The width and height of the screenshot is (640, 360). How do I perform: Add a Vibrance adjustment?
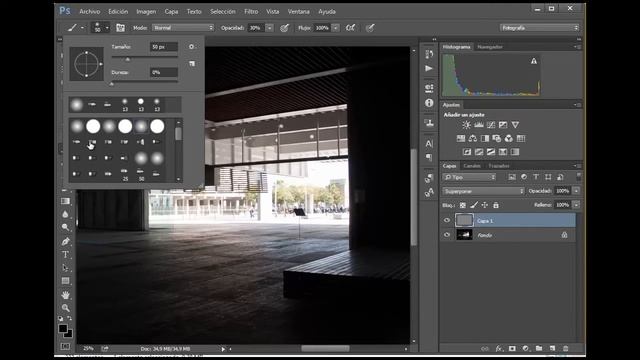(x=515, y=125)
